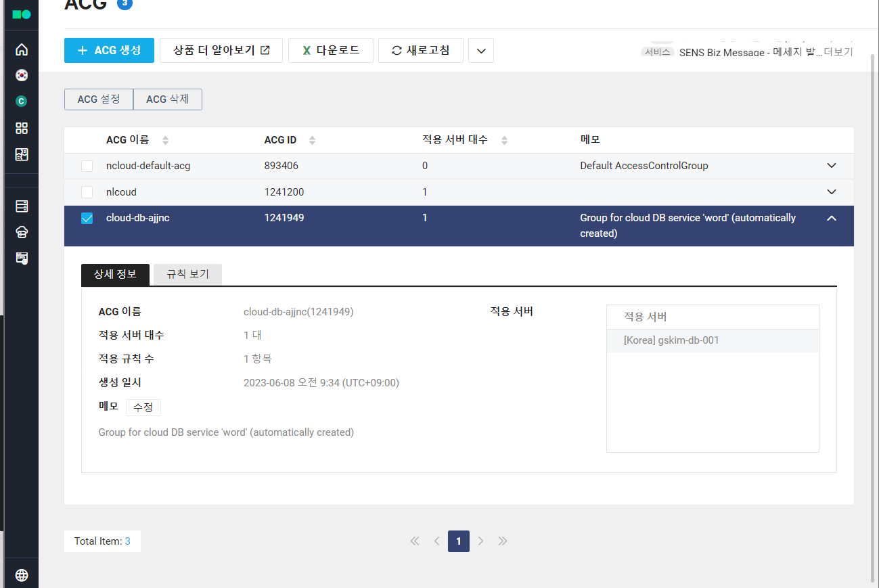
Task: Select the ncloud-default-acg checkbox
Action: pos(87,166)
